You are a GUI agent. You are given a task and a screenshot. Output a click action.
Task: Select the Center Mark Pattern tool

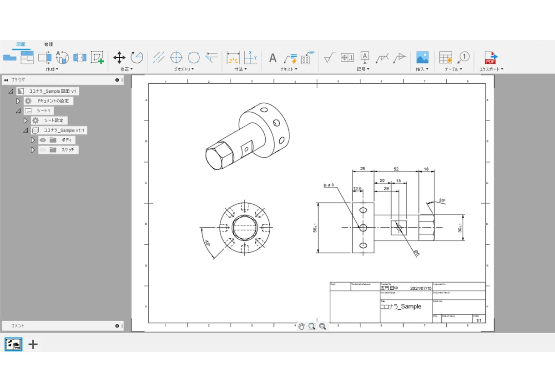tap(194, 57)
